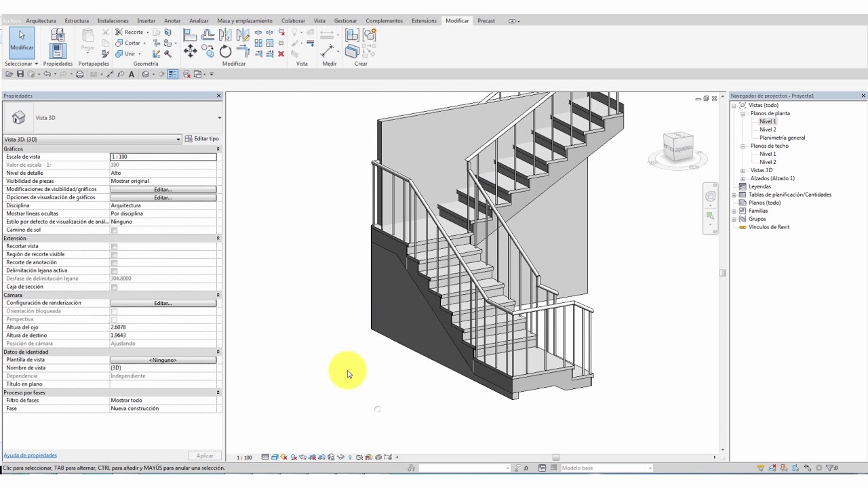Open the Vista 3D type selector dropdown arrow
Image resolution: width=868 pixels, height=488 pixels.
click(219, 118)
